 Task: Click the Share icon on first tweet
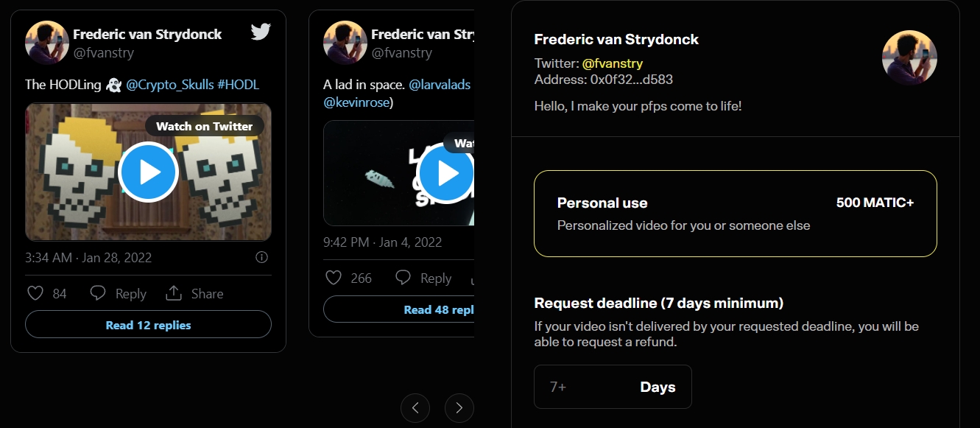[174, 293]
